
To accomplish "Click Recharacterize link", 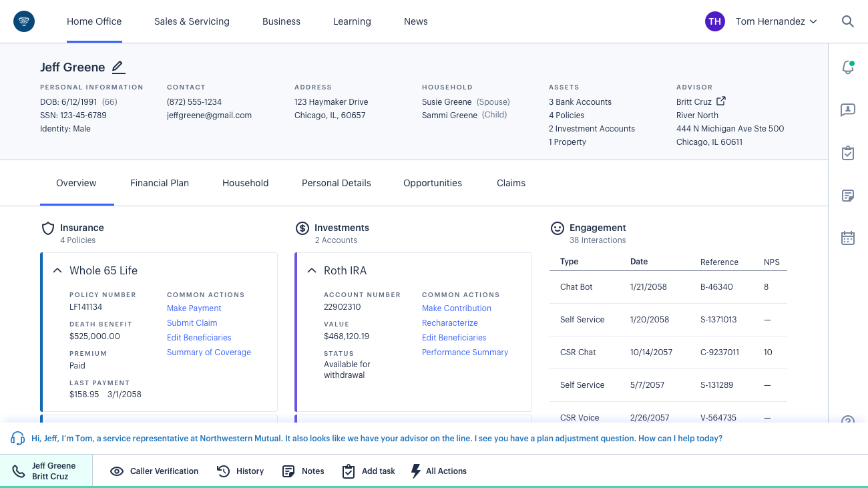I will (x=450, y=323).
